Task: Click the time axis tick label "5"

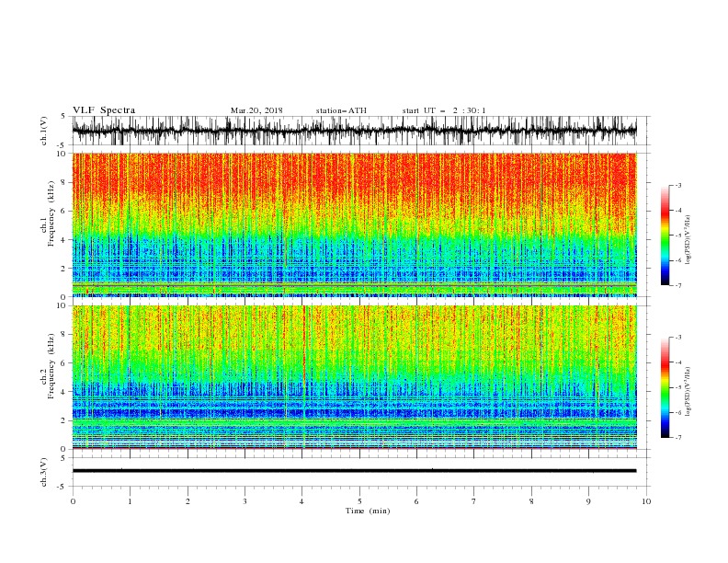Action: click(359, 501)
